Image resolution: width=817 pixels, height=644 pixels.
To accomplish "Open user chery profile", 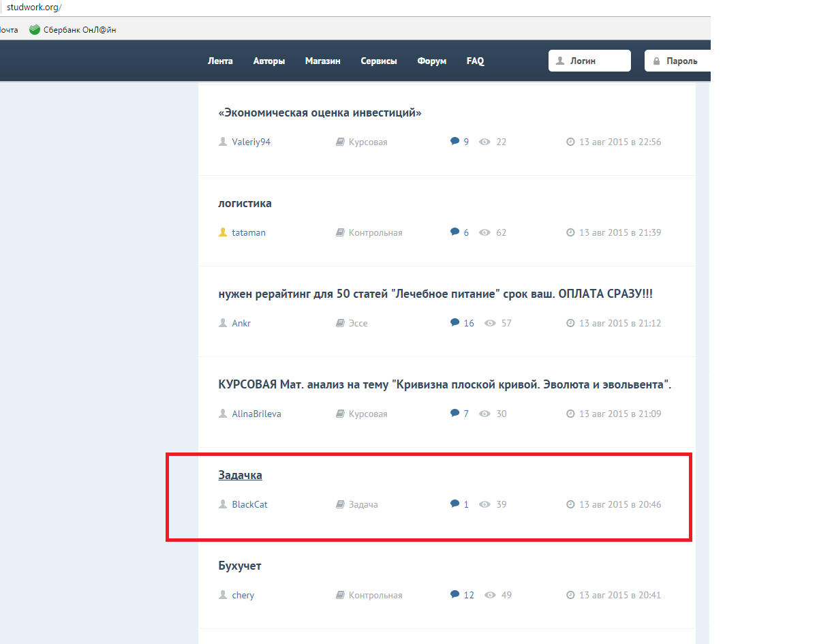I will [x=243, y=595].
